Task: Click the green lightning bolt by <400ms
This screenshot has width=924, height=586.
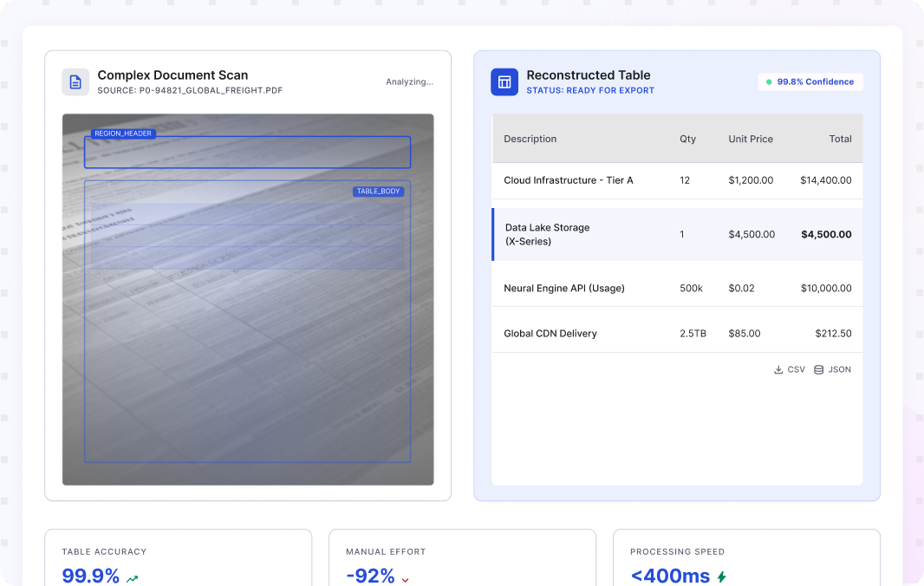Action: point(722,576)
